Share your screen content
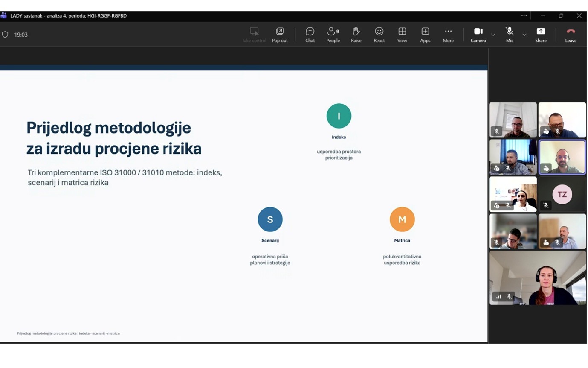This screenshot has height=368, width=588. [x=541, y=35]
